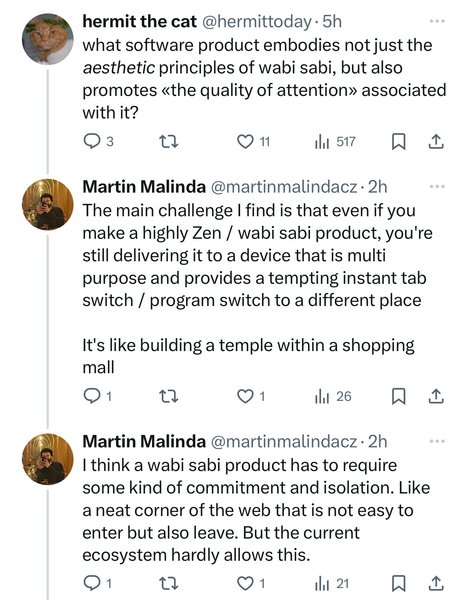The width and height of the screenshot is (469, 600).
Task: View analytics showing 21 views
Action: [332, 584]
